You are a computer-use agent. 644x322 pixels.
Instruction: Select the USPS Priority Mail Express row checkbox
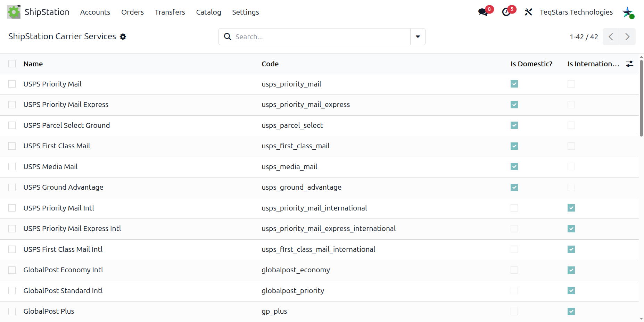12,105
